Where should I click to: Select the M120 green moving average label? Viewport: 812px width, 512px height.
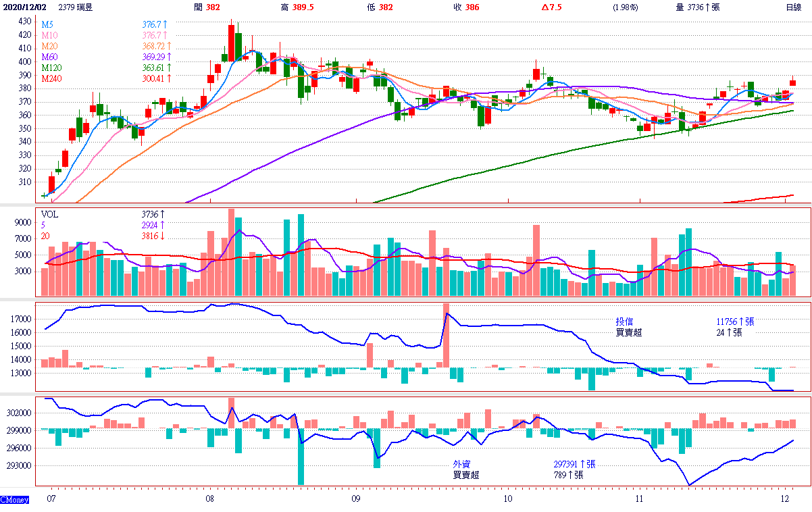tap(51, 68)
